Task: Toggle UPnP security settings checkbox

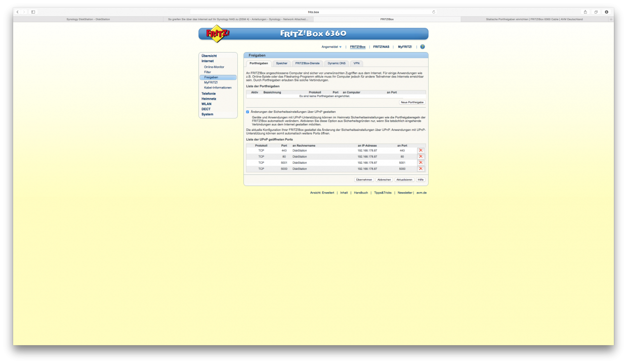Action: click(247, 112)
